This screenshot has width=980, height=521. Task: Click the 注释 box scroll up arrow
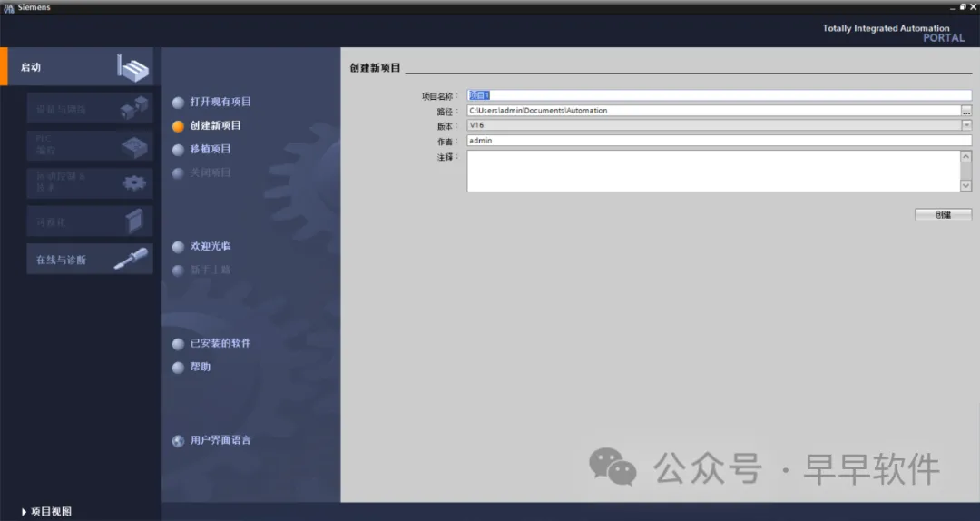(x=965, y=156)
